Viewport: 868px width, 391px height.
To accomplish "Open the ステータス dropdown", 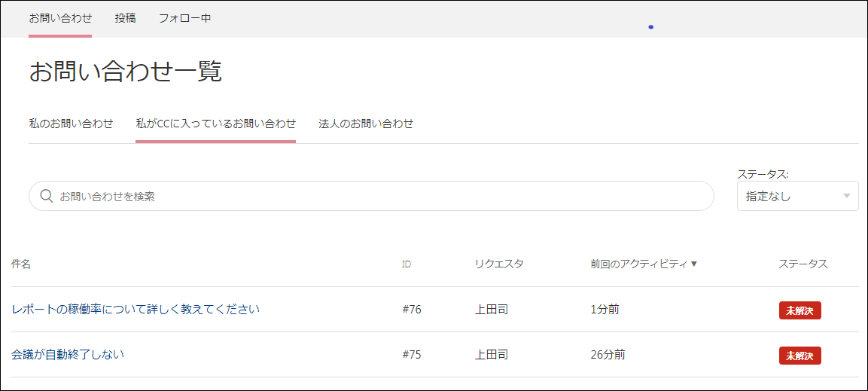I will 796,196.
